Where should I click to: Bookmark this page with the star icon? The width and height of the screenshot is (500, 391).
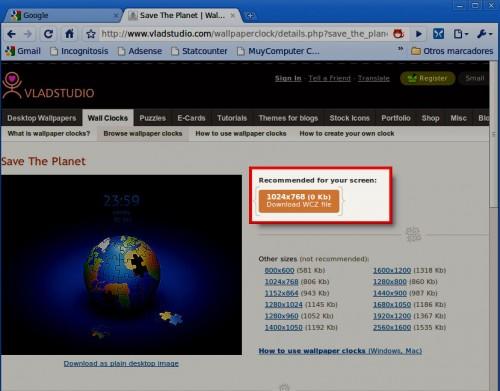pyautogui.click(x=91, y=34)
